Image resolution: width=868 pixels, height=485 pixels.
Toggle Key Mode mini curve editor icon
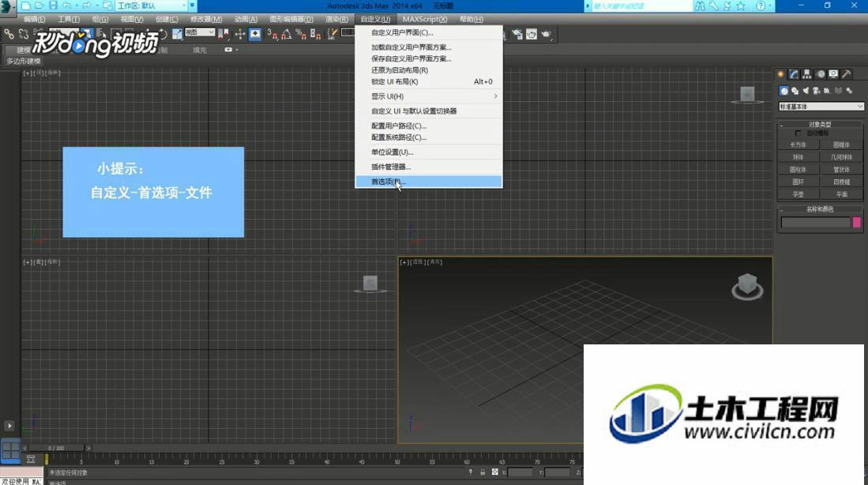[31, 460]
